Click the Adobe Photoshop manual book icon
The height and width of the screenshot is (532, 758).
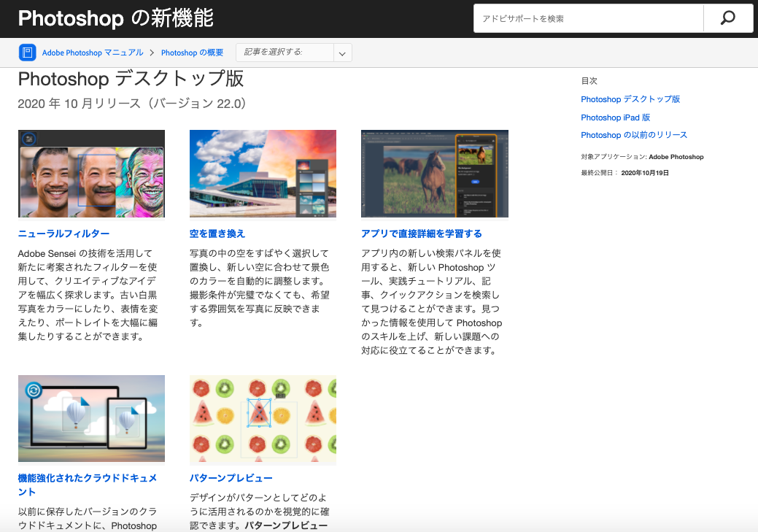(x=28, y=53)
